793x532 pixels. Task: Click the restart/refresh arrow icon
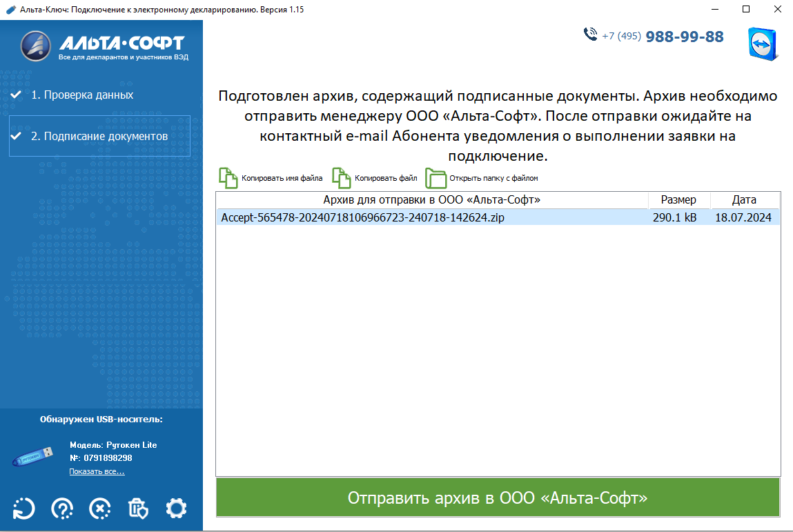click(x=23, y=509)
